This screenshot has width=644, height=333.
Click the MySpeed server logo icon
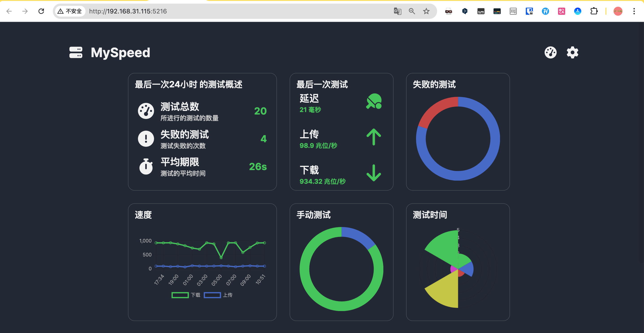[x=76, y=52]
